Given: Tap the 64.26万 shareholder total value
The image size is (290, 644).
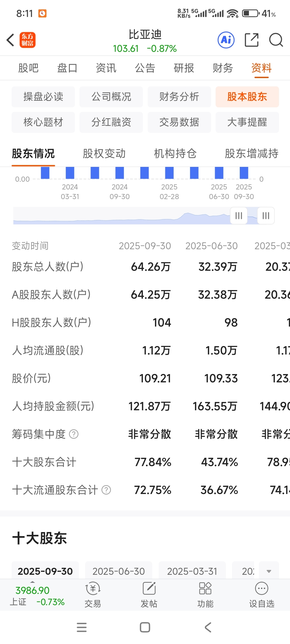Looking at the screenshot, I should (x=151, y=267).
